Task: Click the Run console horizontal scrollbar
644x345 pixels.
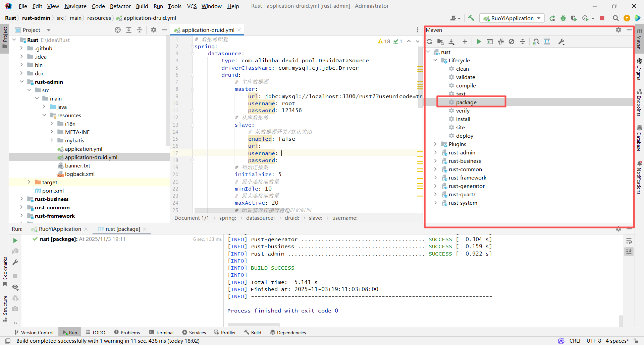Action: click(x=253, y=325)
